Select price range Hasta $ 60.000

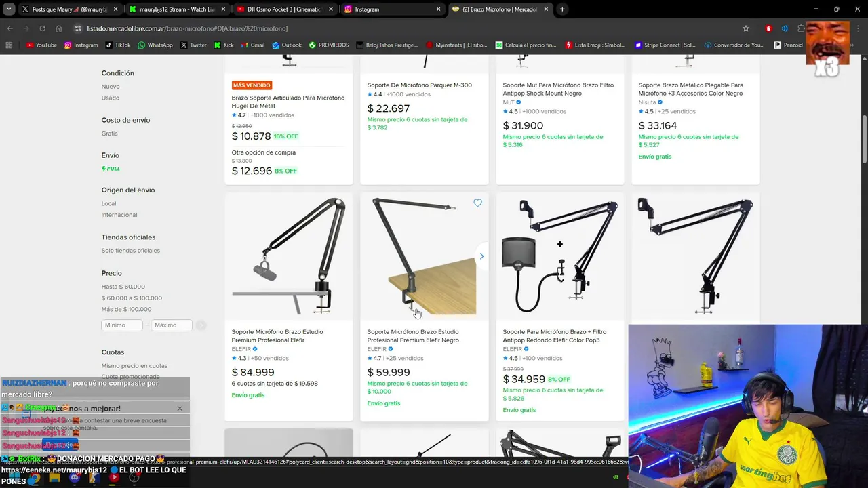(123, 287)
